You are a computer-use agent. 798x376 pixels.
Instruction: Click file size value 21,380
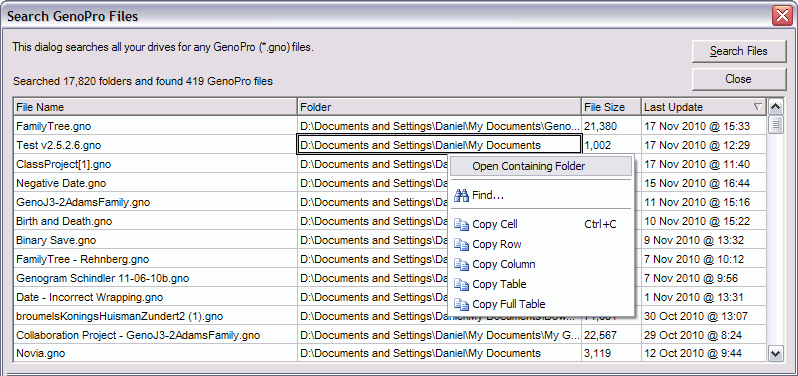[600, 126]
